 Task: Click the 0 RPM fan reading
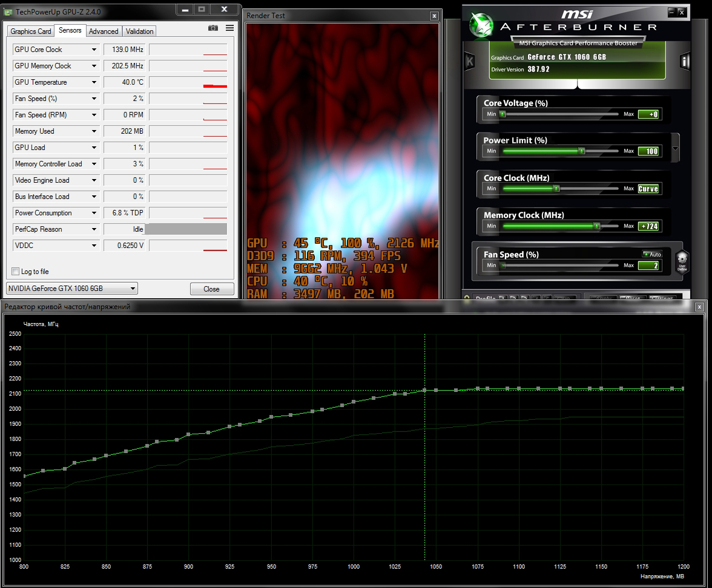(x=124, y=115)
